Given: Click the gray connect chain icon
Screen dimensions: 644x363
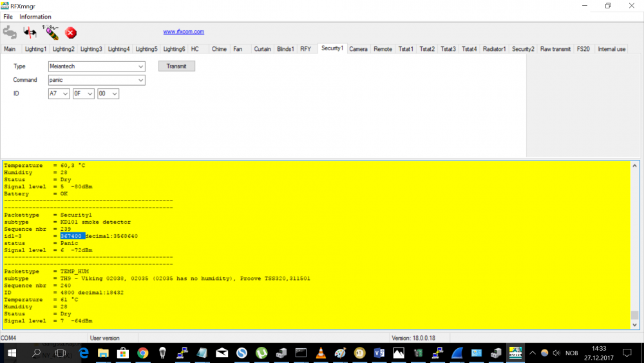Looking at the screenshot, I should pyautogui.click(x=10, y=32).
